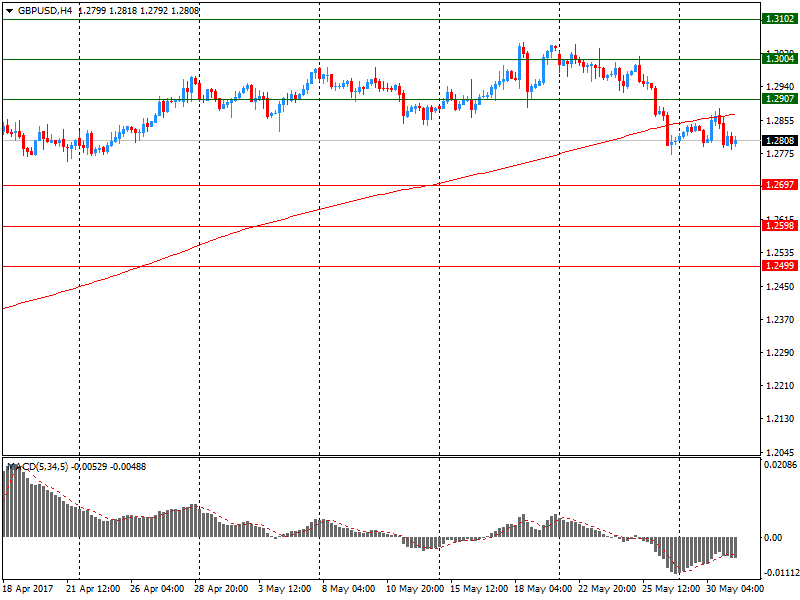Select the 1.3102 resistance level label
Image resolution: width=800 pixels, height=600 pixels.
click(x=780, y=19)
